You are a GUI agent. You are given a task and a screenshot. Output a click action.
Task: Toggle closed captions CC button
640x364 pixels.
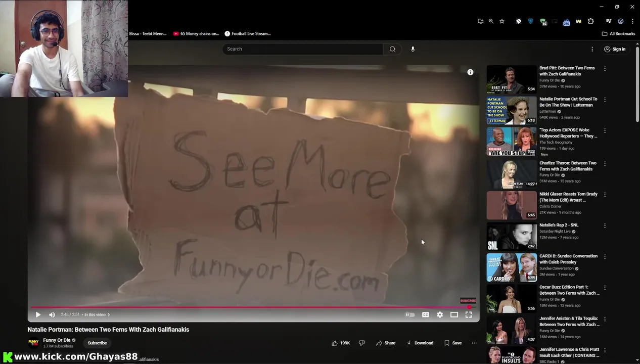pos(426,314)
